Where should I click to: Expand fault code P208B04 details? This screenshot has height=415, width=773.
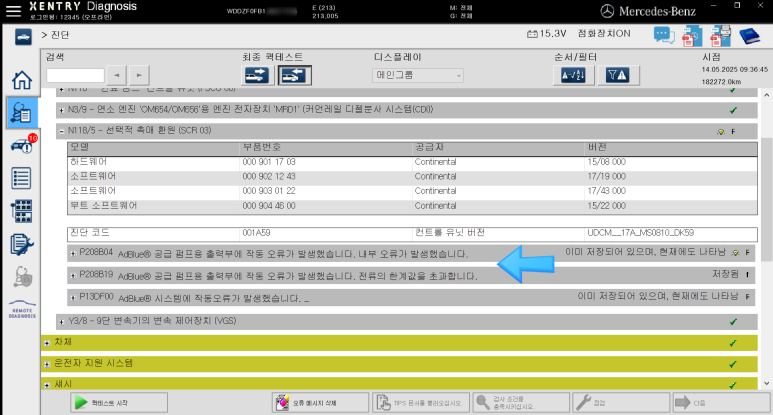pyautogui.click(x=73, y=253)
